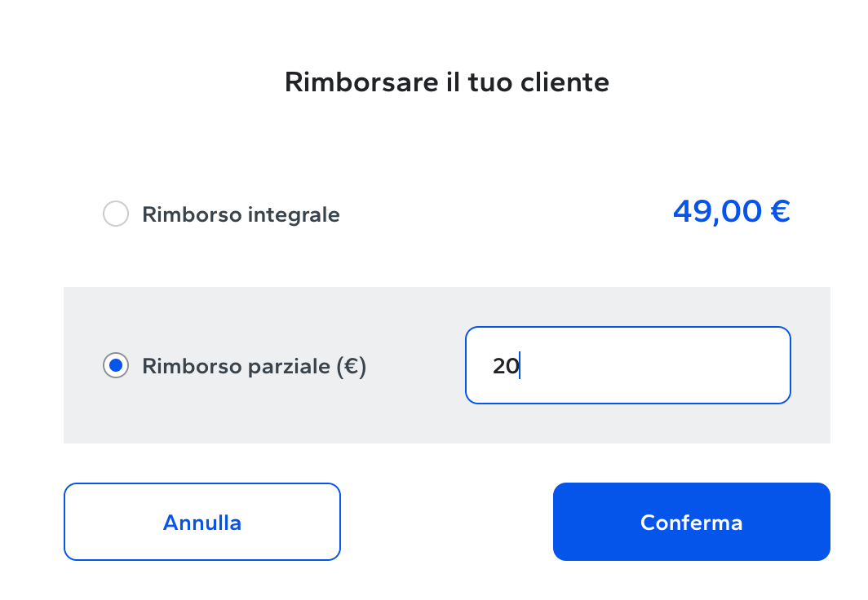Cancel the refund dialog
The image size is (868, 600).
(201, 522)
